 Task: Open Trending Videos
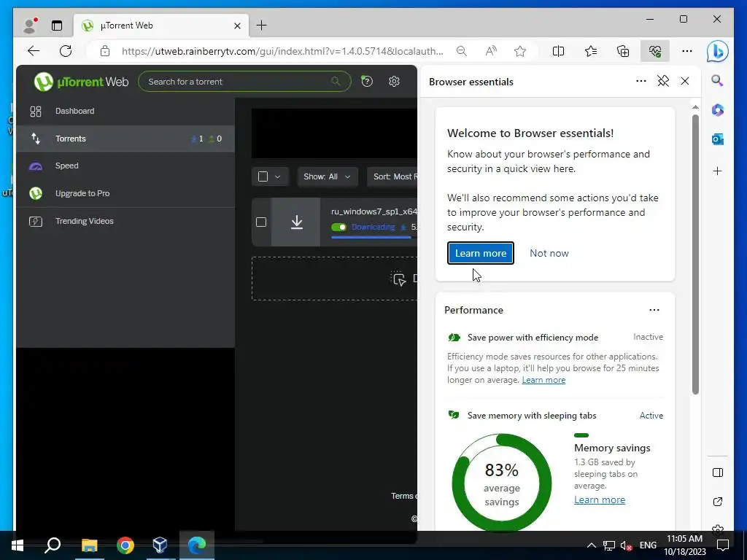125,221
